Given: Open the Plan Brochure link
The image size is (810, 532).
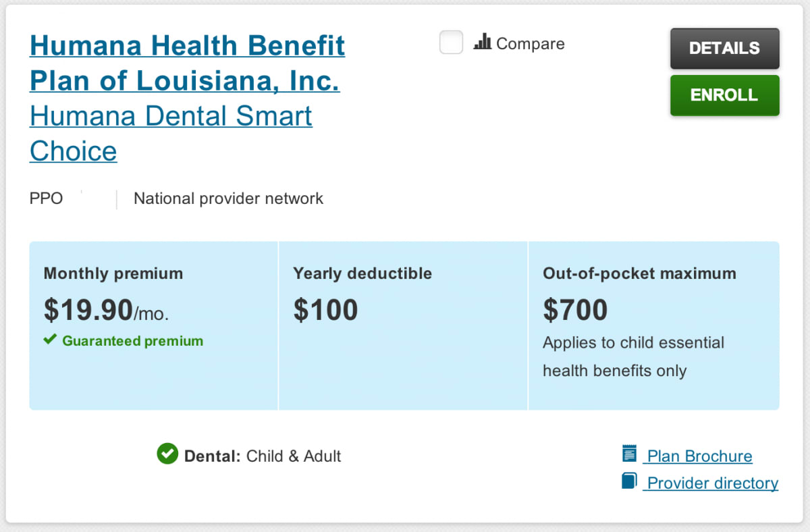Looking at the screenshot, I should pyautogui.click(x=698, y=456).
